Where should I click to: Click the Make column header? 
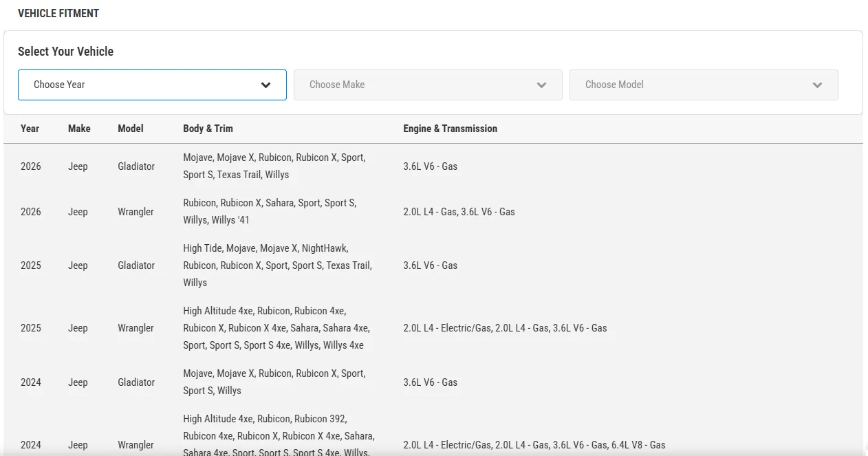pyautogui.click(x=79, y=129)
